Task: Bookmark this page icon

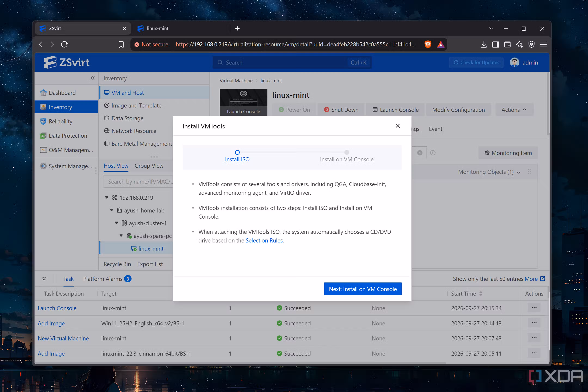Action: pos(121,45)
